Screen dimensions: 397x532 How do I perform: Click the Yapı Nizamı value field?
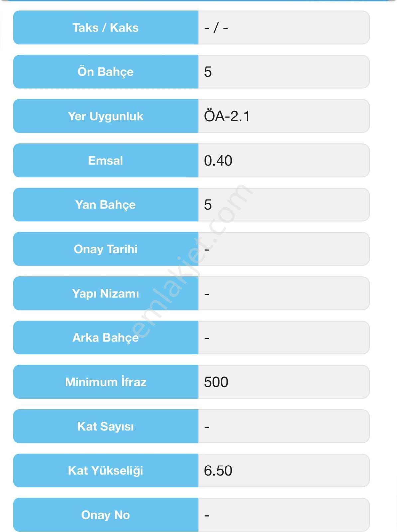click(x=284, y=293)
